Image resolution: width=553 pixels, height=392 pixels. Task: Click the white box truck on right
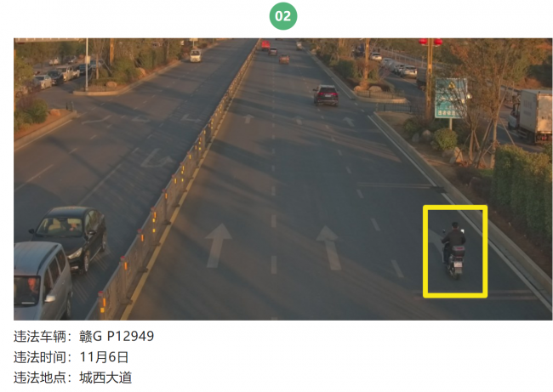(530, 116)
